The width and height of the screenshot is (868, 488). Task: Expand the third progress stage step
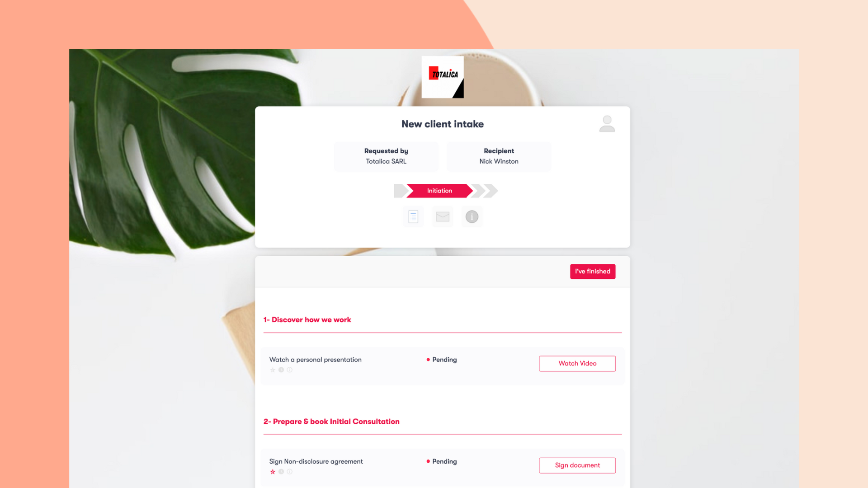click(x=479, y=190)
